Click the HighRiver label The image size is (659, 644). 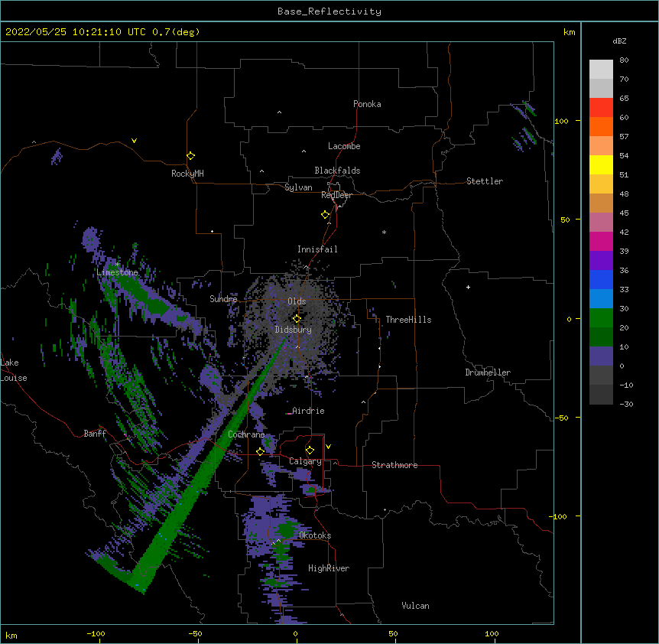click(329, 568)
